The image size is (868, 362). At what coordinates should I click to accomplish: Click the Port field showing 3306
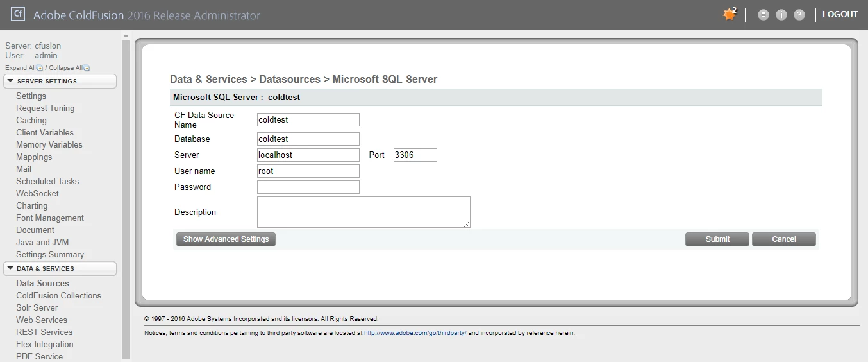[415, 155]
